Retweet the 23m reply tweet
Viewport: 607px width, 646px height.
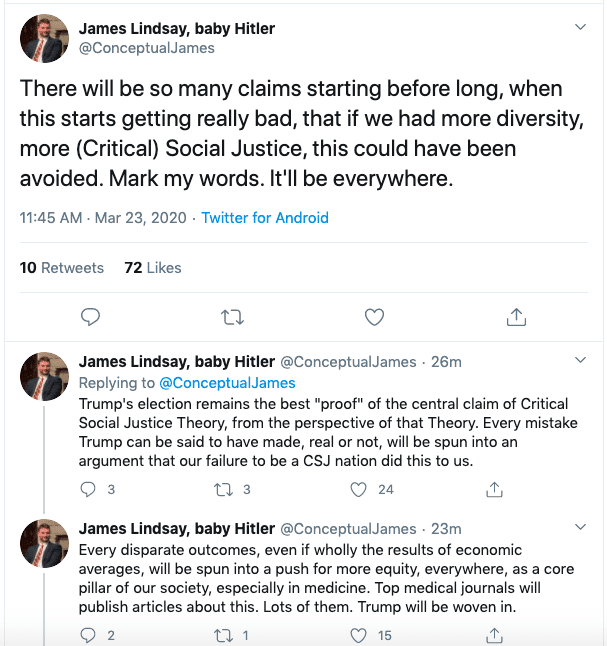click(x=224, y=635)
